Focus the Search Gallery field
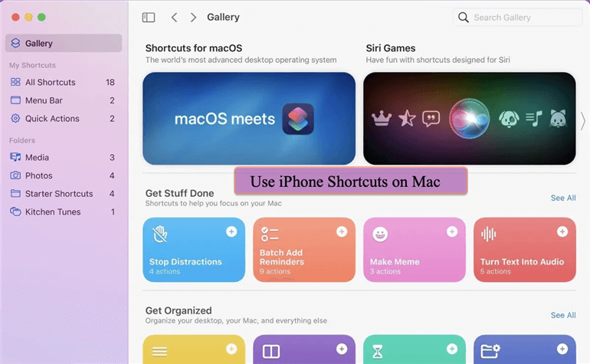590x364 pixels. [x=518, y=18]
